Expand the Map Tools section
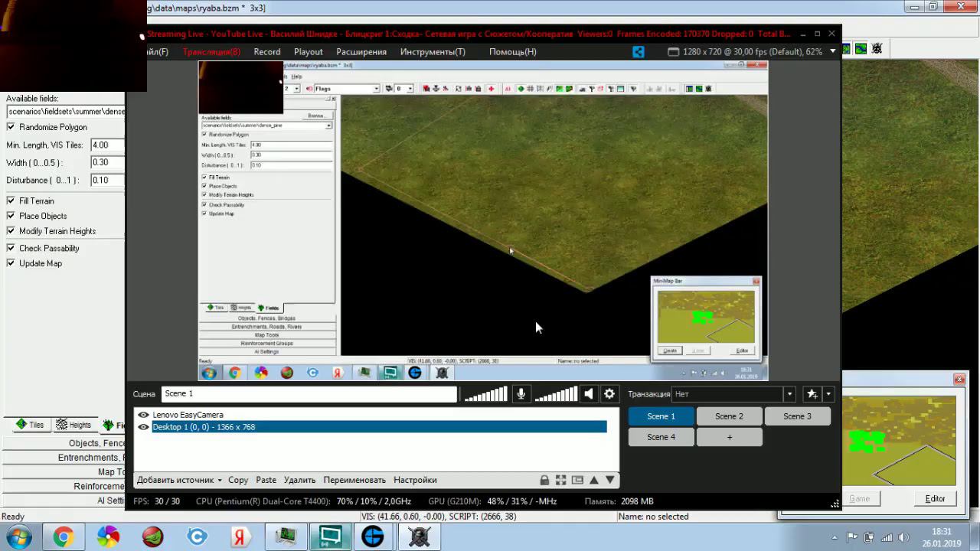The height and width of the screenshot is (551, 980). [64, 472]
